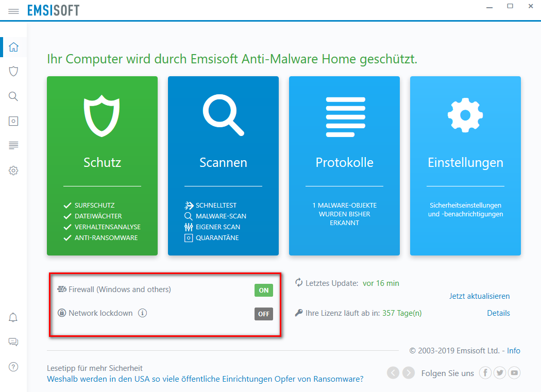Click the large magnifier icon on Scannen tile
541x392 pixels.
pyautogui.click(x=223, y=115)
